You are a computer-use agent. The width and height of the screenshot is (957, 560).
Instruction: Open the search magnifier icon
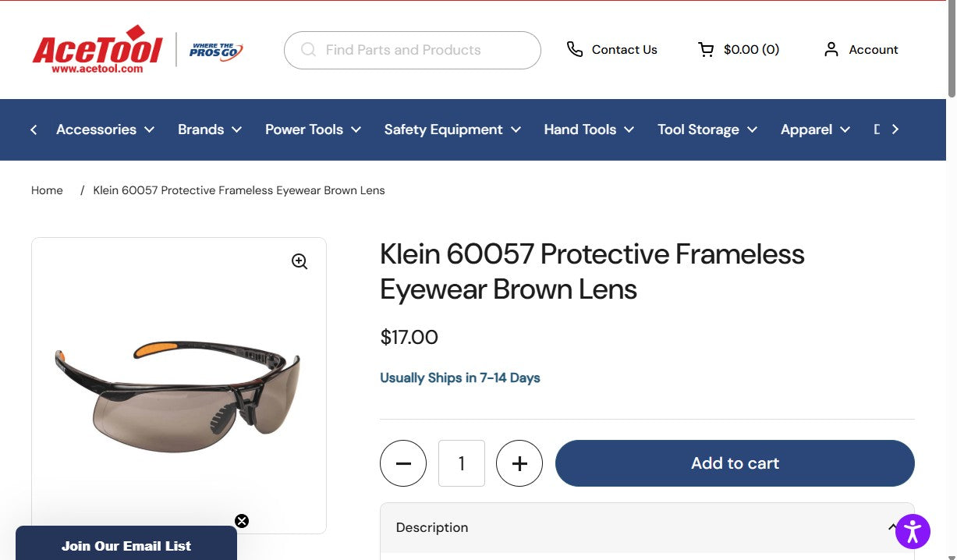tap(308, 50)
